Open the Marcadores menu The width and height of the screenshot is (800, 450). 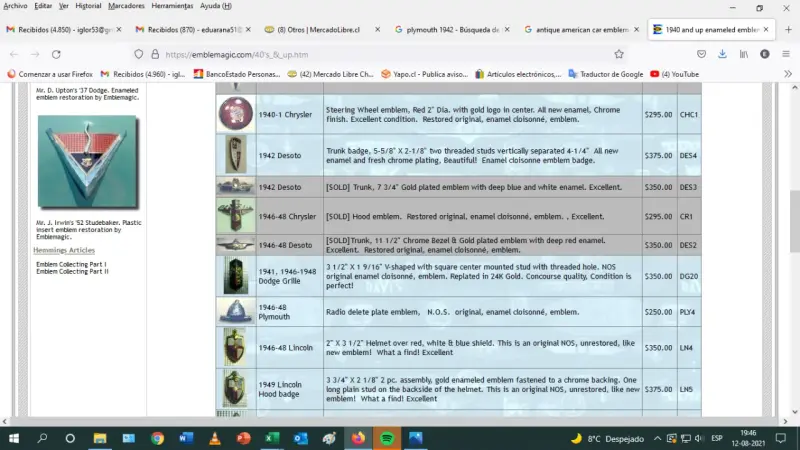pyautogui.click(x=126, y=6)
